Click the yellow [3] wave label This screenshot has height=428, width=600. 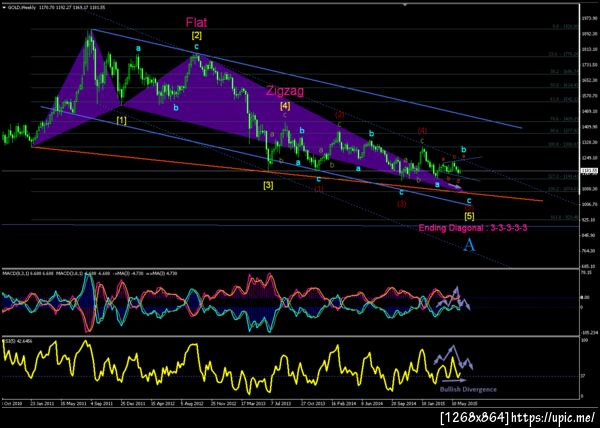[268, 186]
